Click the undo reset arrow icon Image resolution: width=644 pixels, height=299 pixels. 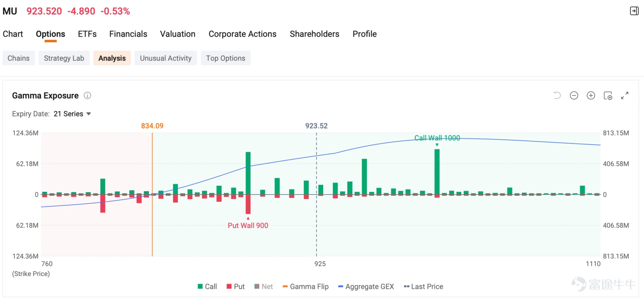pos(557,96)
